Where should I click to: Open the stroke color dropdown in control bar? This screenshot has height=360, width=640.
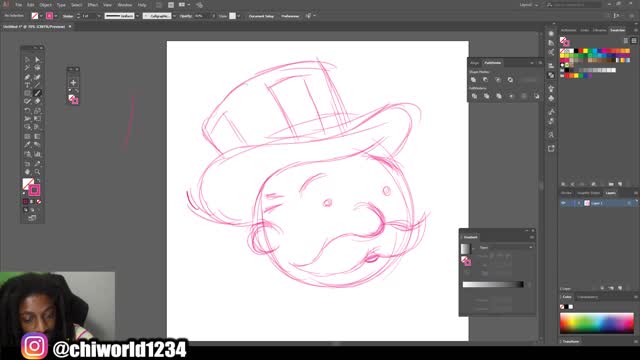click(56, 16)
